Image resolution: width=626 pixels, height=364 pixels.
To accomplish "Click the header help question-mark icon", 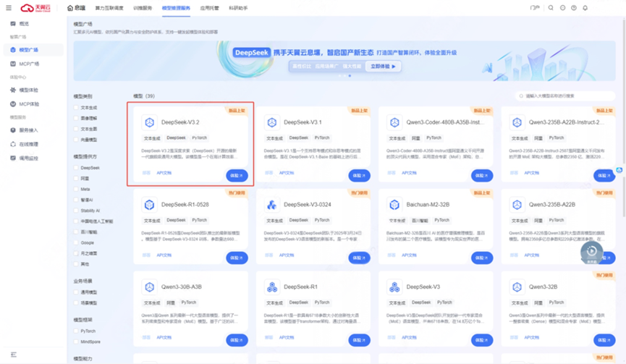I will click(x=574, y=7).
